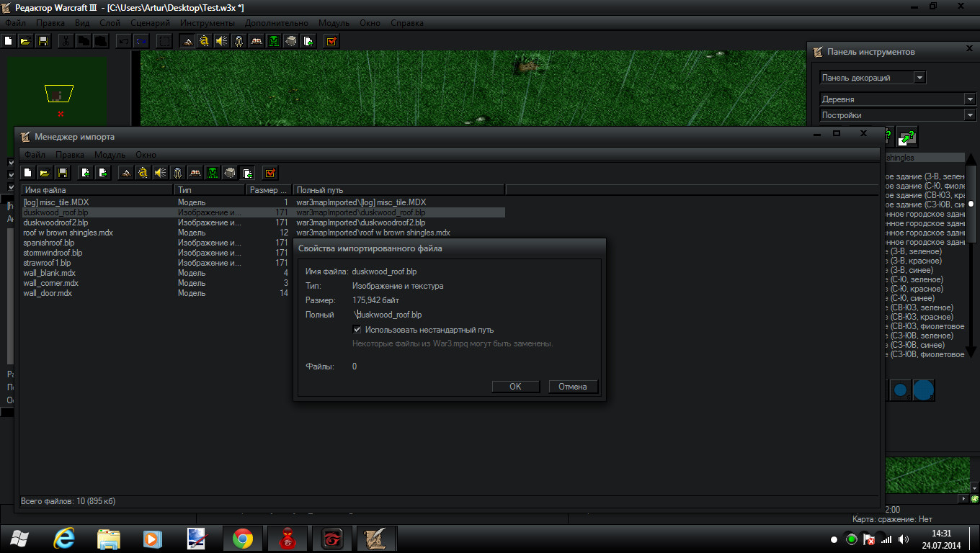Select 'wall_door.mdx' file row
Screen dimensions: 980x553
click(x=156, y=293)
